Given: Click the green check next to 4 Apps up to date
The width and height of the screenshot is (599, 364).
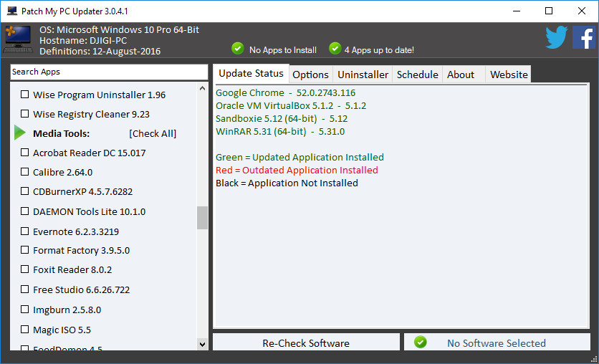Looking at the screenshot, I should tap(335, 49).
